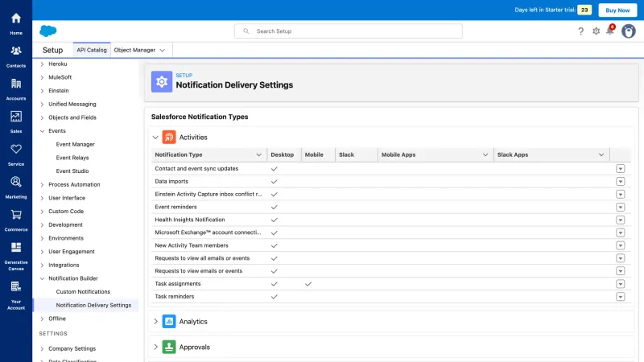Collapse the Events tree node
The image size is (644, 362).
(42, 131)
